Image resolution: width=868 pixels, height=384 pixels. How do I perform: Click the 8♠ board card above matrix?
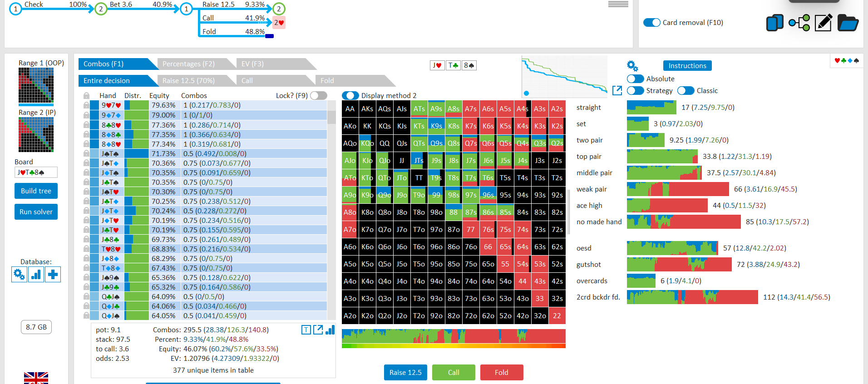[x=469, y=65]
